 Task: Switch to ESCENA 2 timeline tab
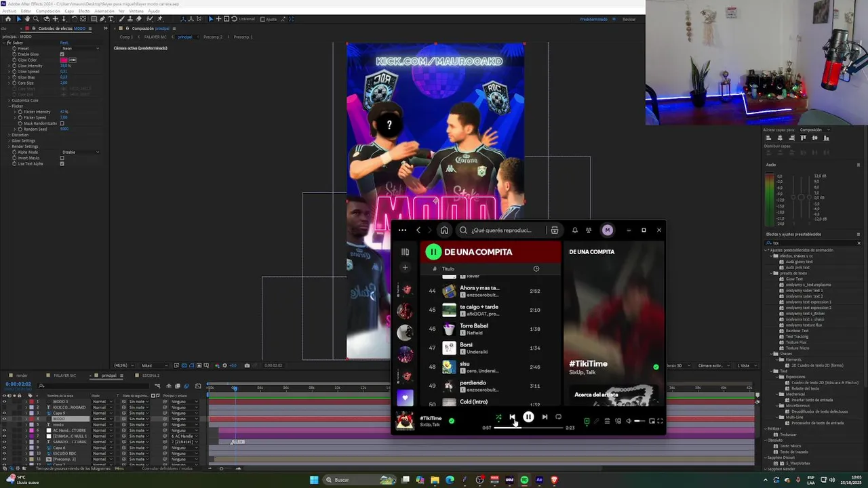point(151,375)
